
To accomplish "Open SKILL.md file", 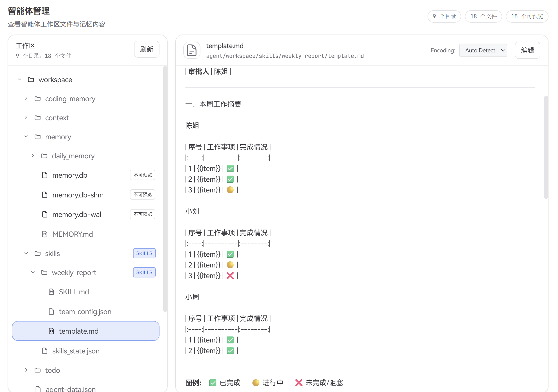I will 85,291.
